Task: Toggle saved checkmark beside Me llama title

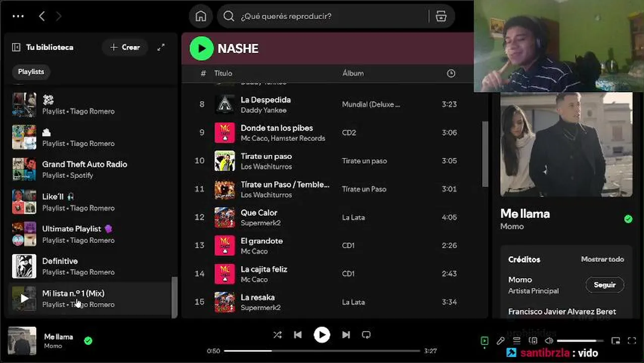Action: pyautogui.click(x=628, y=219)
